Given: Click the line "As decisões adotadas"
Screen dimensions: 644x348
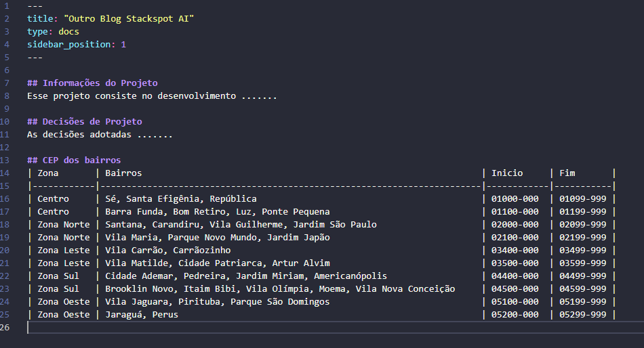Looking at the screenshot, I should click(79, 135).
